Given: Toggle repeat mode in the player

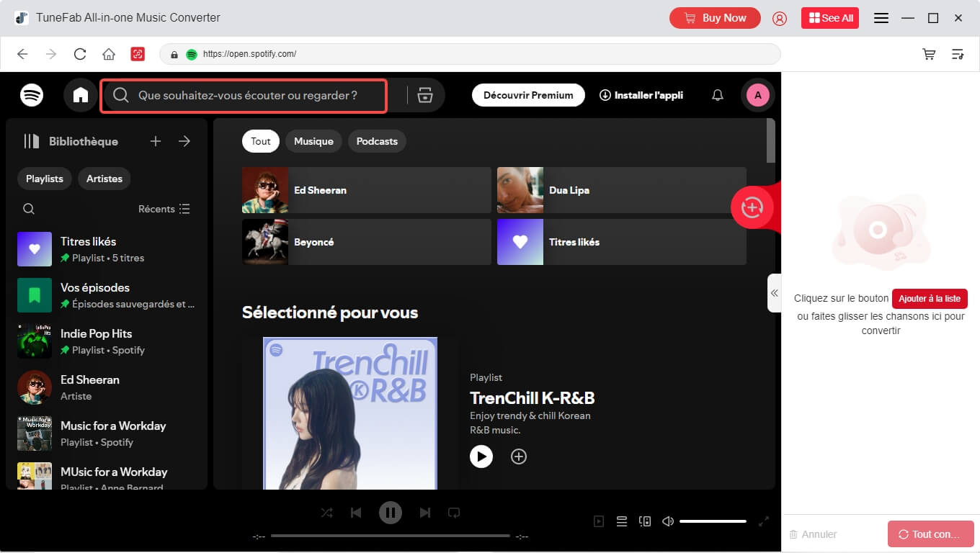Looking at the screenshot, I should 453,512.
